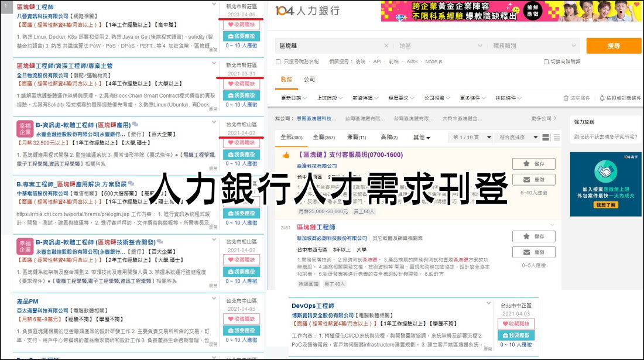Viewport: 644px width, 360px height.
Task: Favorite DevOps工程師 博斯資訊 job with heart 收藏職缺
Action: coord(516,324)
